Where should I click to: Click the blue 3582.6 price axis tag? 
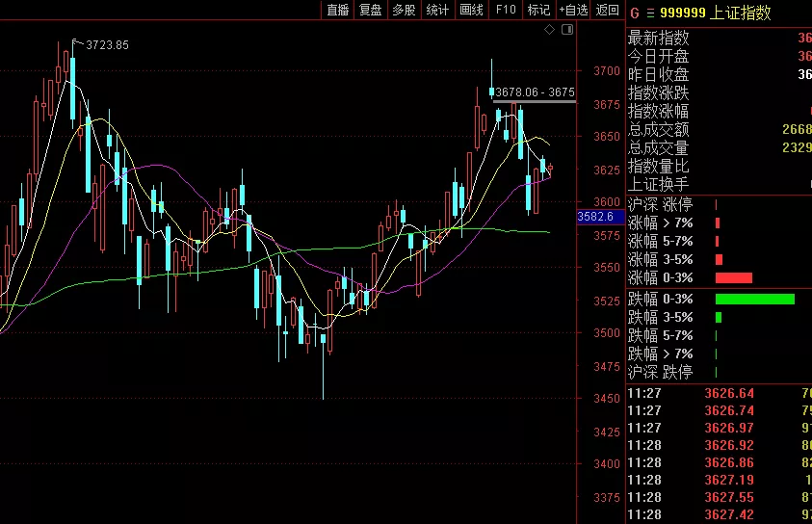pyautogui.click(x=595, y=217)
